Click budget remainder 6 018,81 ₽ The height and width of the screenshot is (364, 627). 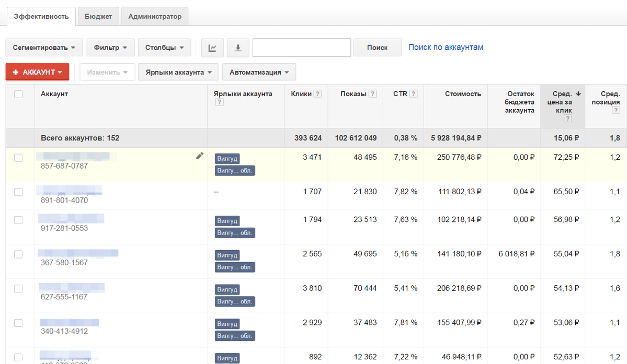(x=517, y=254)
